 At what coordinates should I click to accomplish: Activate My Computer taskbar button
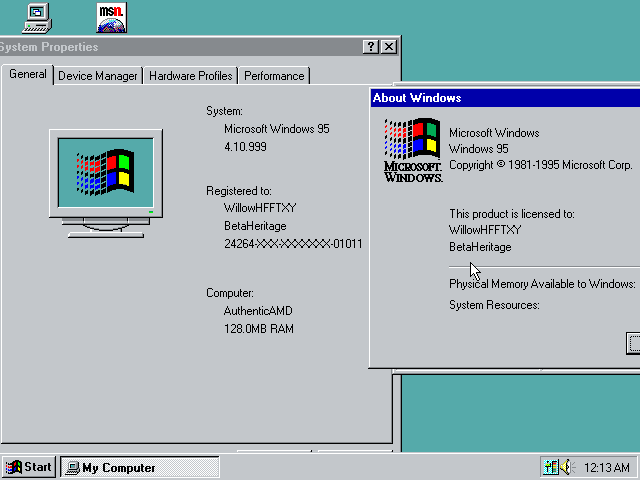point(140,467)
